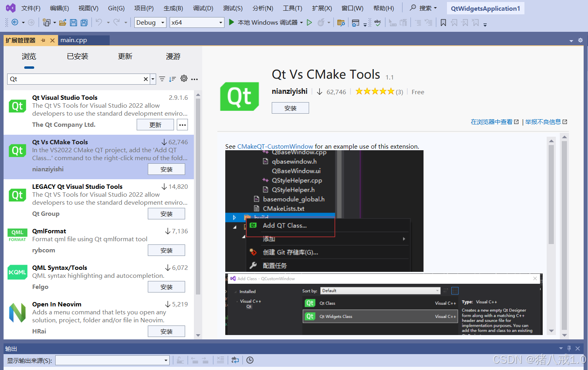588x370 pixels.
Task: Clear the Qt search text with X
Action: (x=146, y=79)
